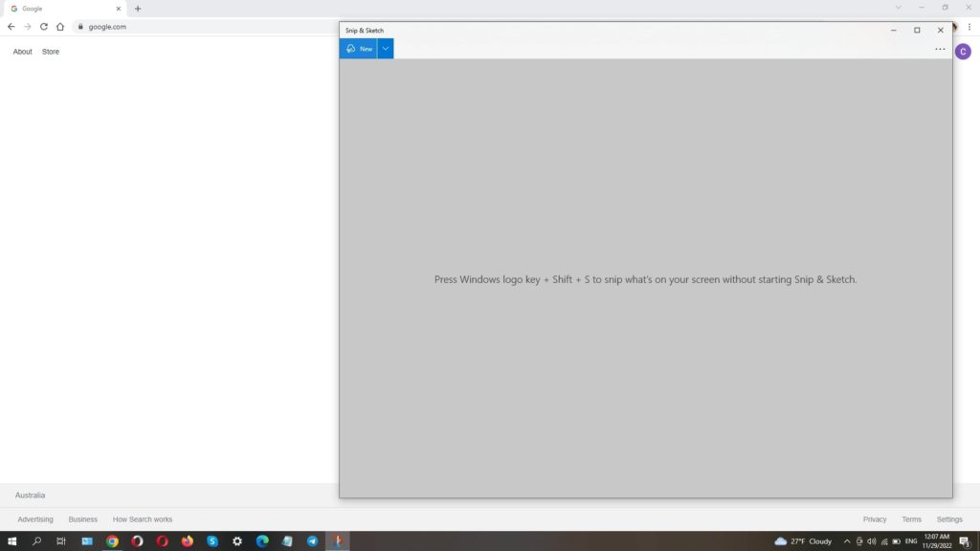The width and height of the screenshot is (980, 551).
Task: Open Firefox from the taskbar
Action: tap(188, 541)
